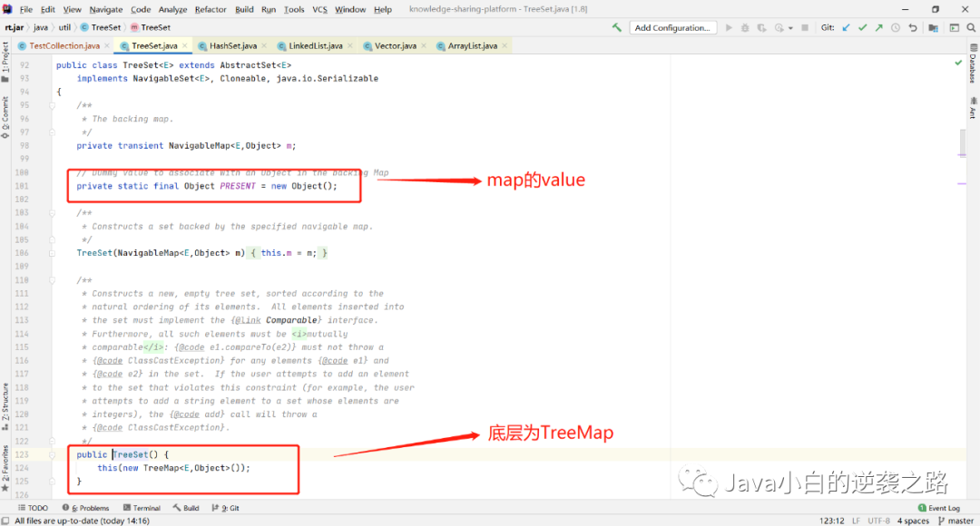Open the Refactor menu
The height and width of the screenshot is (526, 980).
[x=211, y=9]
